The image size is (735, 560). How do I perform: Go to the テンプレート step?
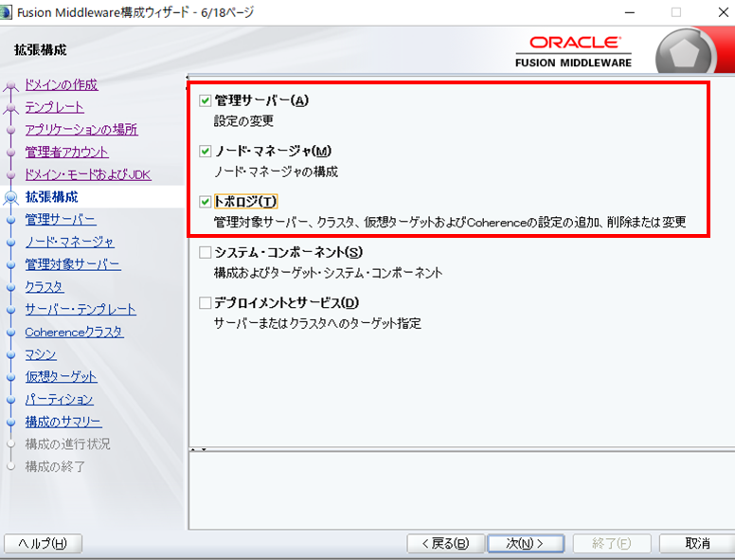point(54,107)
